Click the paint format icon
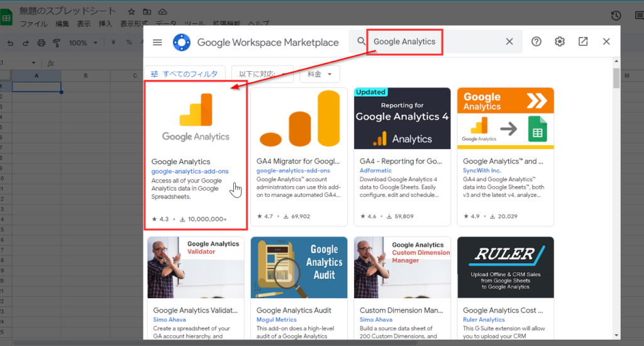The height and width of the screenshot is (346, 644). pyautogui.click(x=56, y=43)
